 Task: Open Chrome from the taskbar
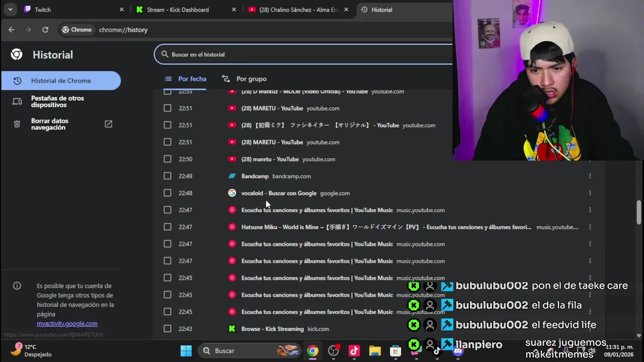(x=313, y=350)
